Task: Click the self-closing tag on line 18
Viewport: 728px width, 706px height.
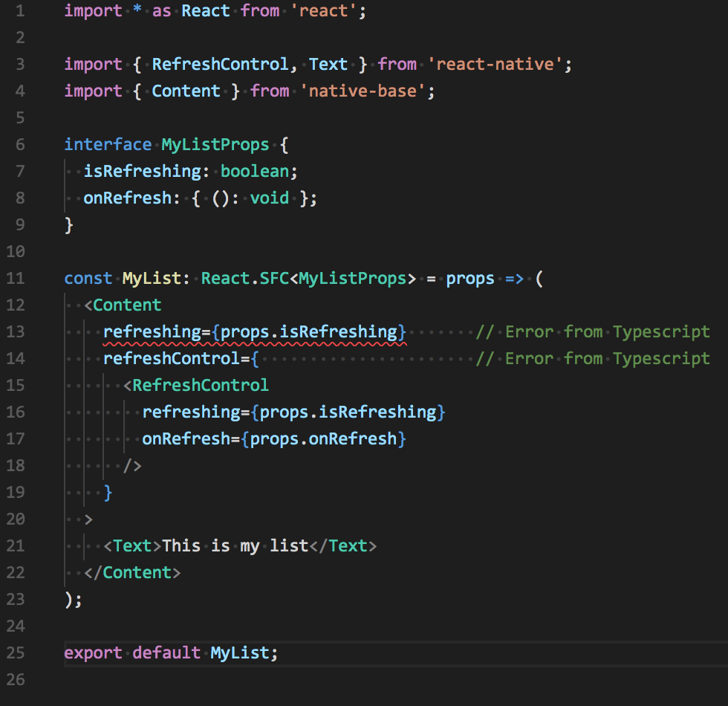Action: coord(131,465)
